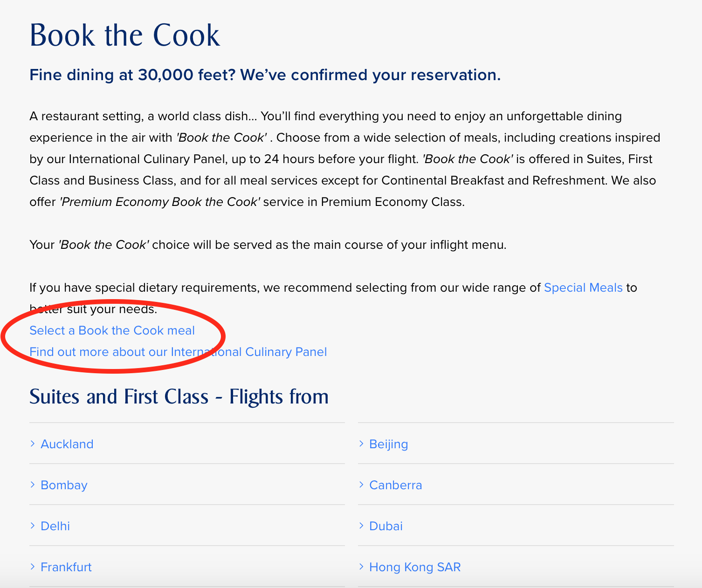
Task: Click the chevron beside Canberra
Action: (361, 485)
